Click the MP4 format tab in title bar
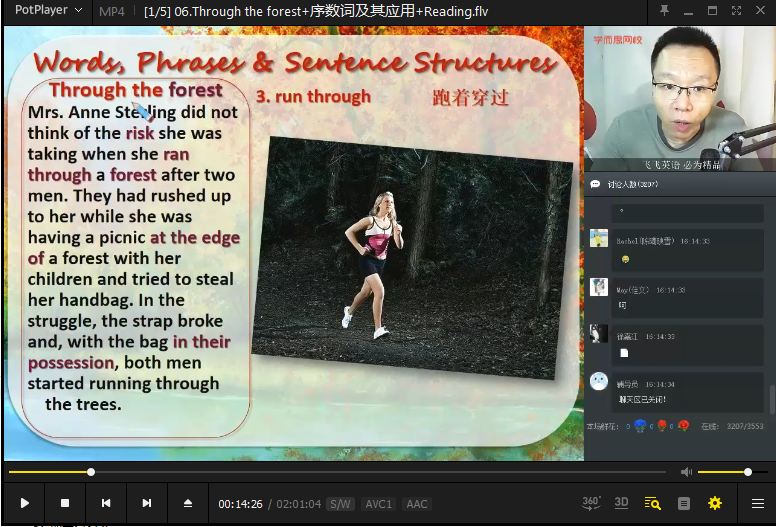This screenshot has height=527, width=776. pos(112,12)
